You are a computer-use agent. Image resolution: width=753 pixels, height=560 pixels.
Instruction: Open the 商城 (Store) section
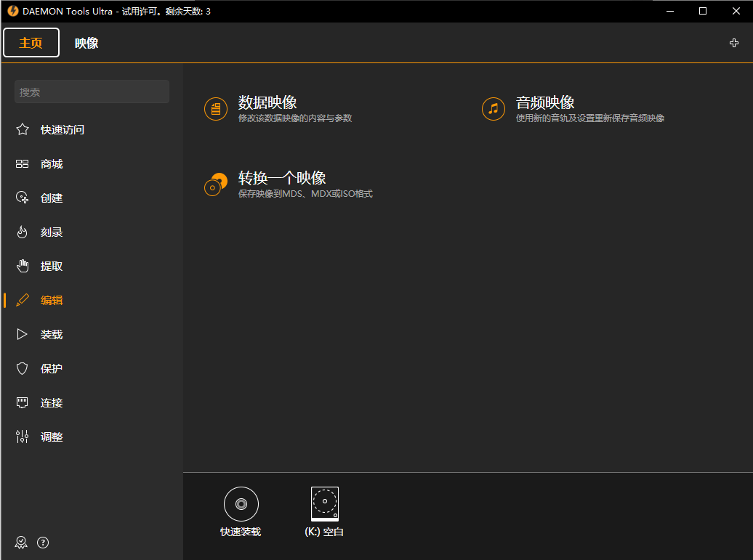coord(51,163)
